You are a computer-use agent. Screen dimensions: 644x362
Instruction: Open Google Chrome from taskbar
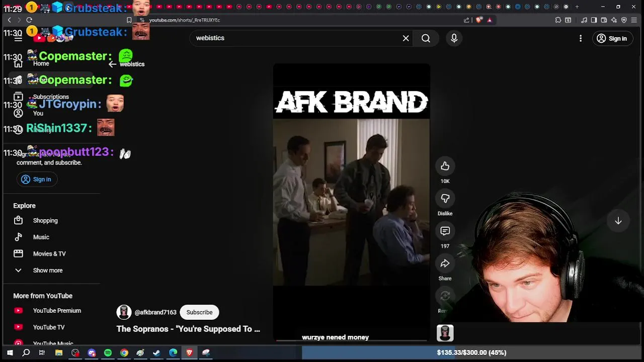tap(124, 352)
